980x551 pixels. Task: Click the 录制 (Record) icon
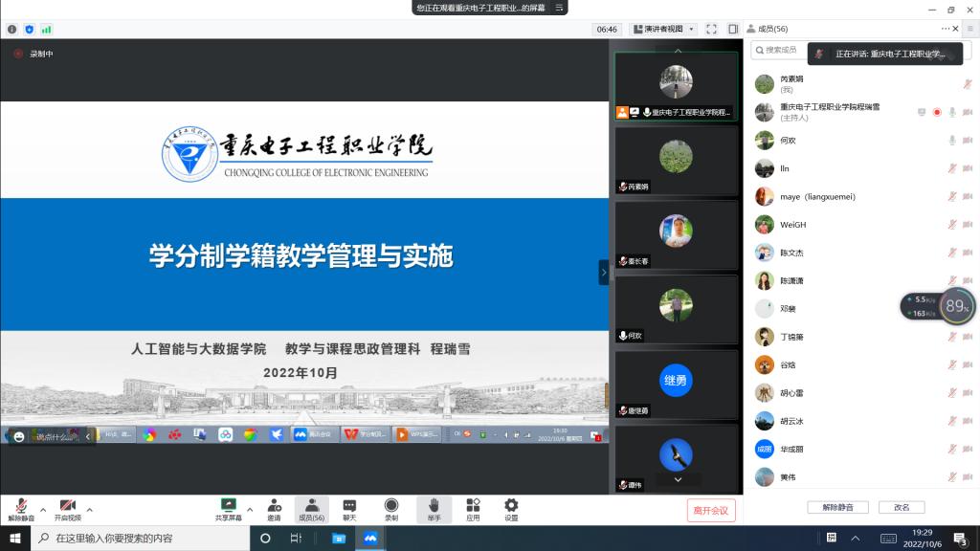point(391,508)
